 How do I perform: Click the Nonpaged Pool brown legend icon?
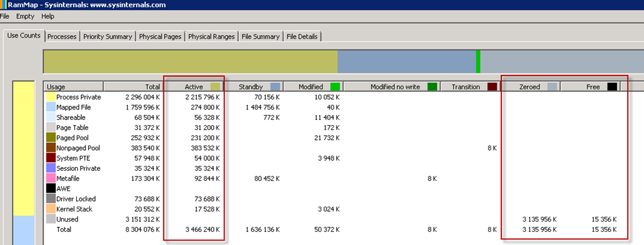(50, 148)
